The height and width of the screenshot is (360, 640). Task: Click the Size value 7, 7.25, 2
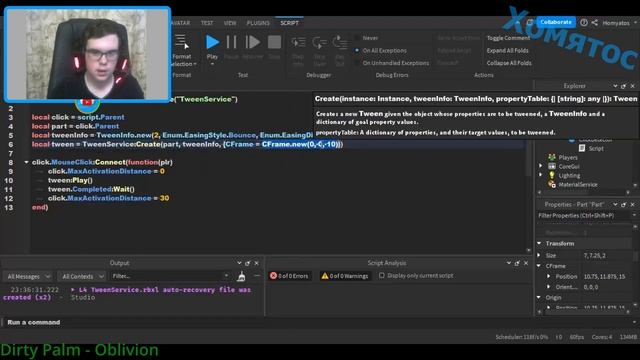[595, 256]
